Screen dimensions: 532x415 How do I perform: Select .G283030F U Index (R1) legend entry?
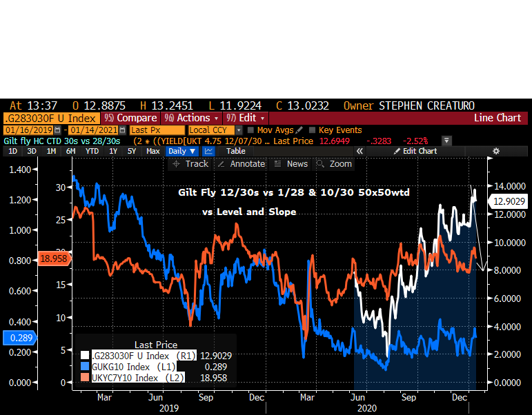[x=144, y=356]
